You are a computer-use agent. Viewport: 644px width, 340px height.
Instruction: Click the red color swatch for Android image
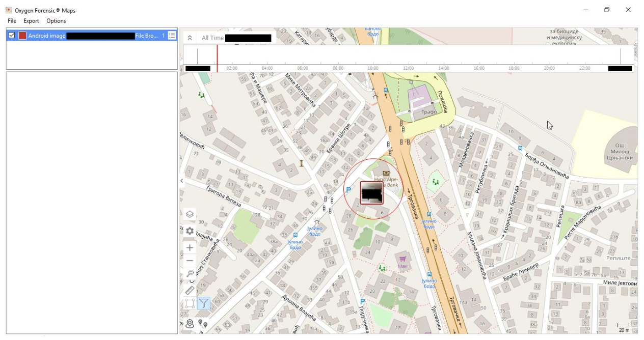(x=22, y=36)
